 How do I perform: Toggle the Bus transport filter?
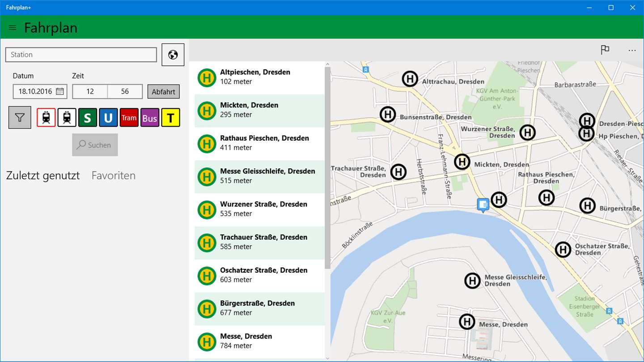click(150, 118)
